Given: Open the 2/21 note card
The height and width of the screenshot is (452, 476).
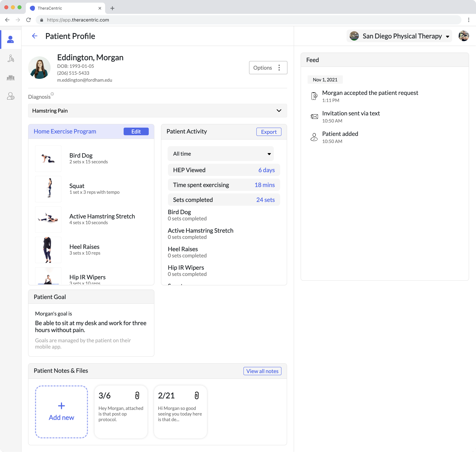Looking at the screenshot, I should tap(180, 412).
